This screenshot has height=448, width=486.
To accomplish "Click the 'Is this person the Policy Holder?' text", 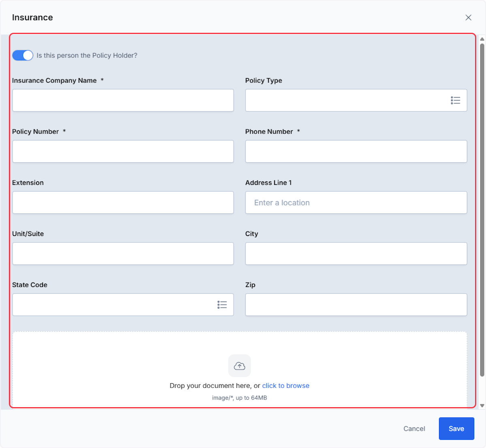I will click(x=87, y=55).
